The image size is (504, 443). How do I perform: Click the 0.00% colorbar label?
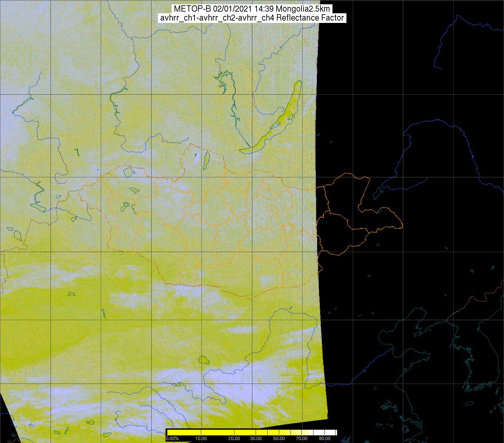pyautogui.click(x=172, y=438)
